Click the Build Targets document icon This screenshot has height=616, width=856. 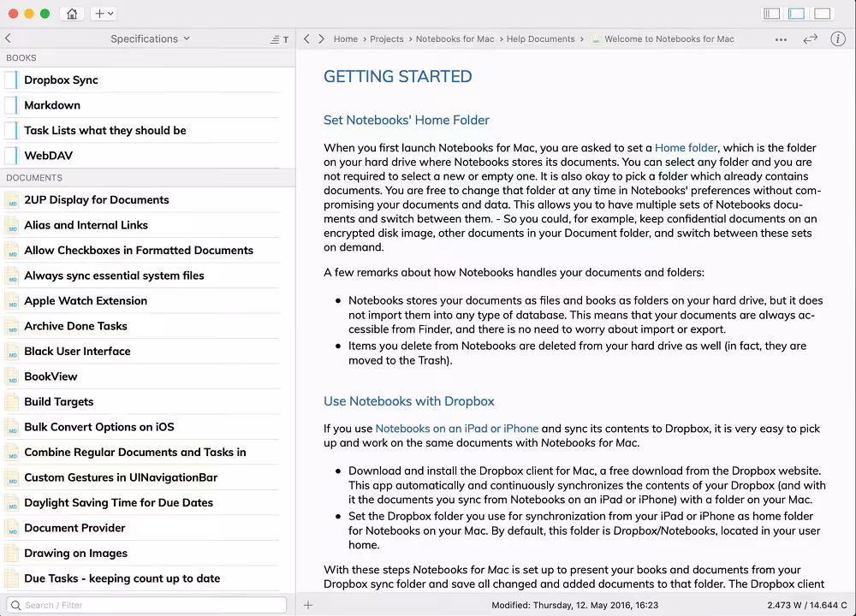(x=11, y=401)
